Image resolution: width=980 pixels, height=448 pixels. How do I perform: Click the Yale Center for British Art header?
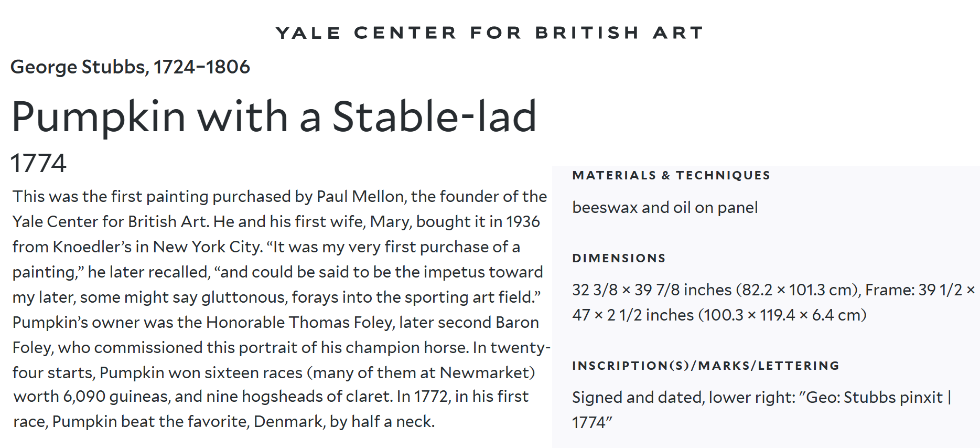[490, 33]
